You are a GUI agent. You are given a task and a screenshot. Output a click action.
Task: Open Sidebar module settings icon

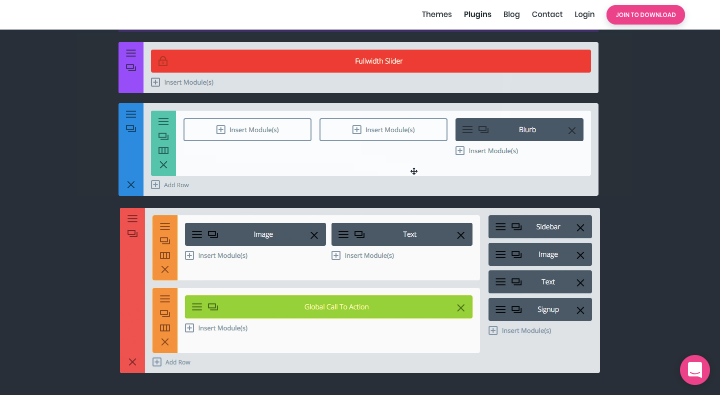[501, 226]
